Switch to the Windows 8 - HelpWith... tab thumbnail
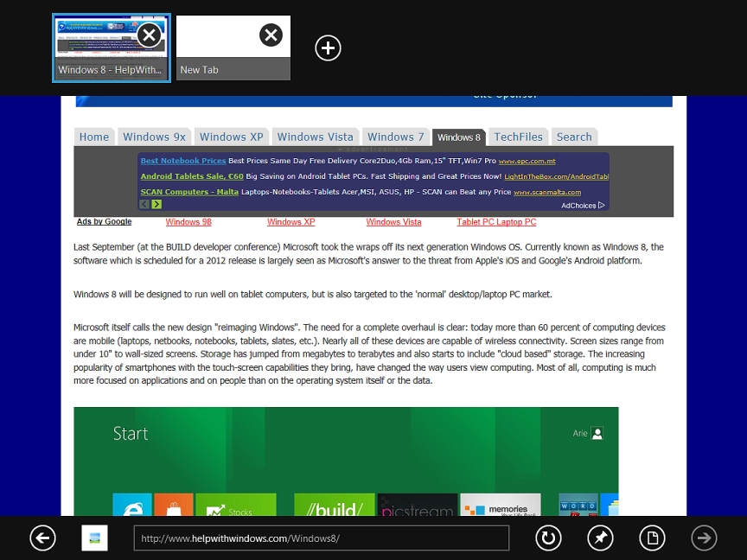 (111, 48)
